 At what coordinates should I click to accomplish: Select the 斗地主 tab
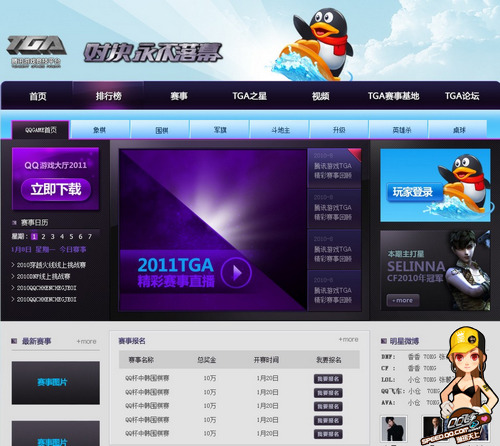pos(280,130)
